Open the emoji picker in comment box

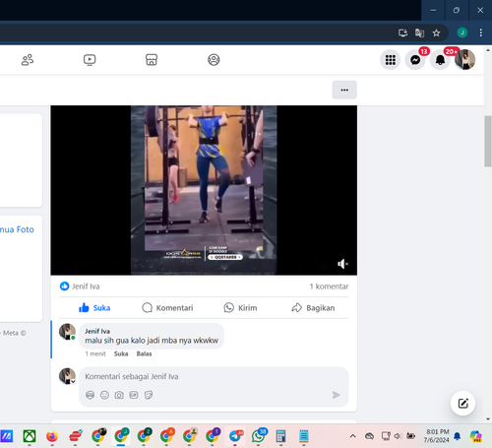104,395
